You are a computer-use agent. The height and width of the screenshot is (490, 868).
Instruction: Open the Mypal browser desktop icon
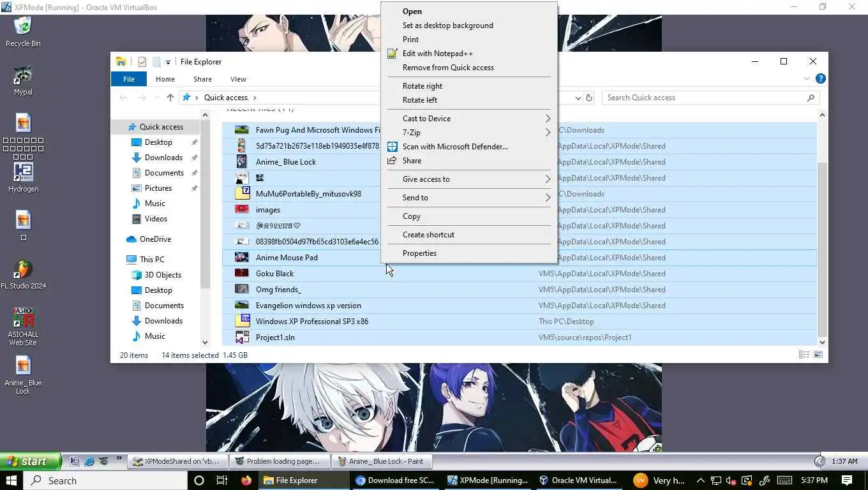pos(23,80)
